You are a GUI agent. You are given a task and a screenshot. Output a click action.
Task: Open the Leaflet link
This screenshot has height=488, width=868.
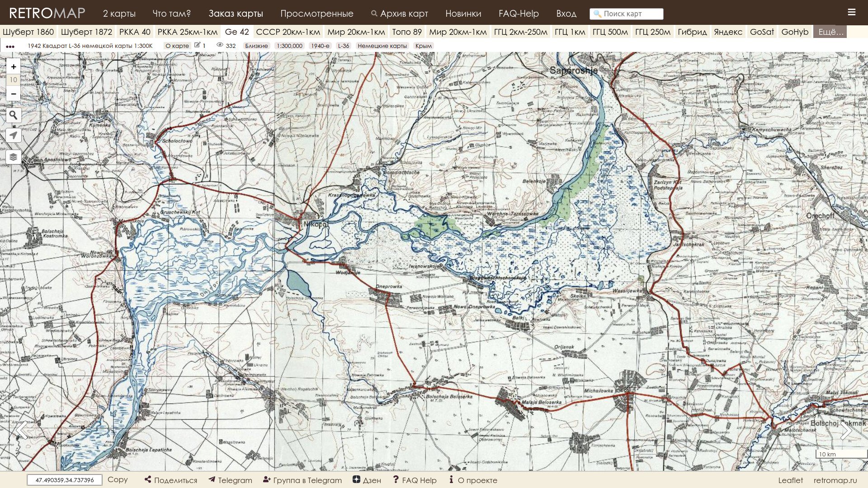coord(790,480)
